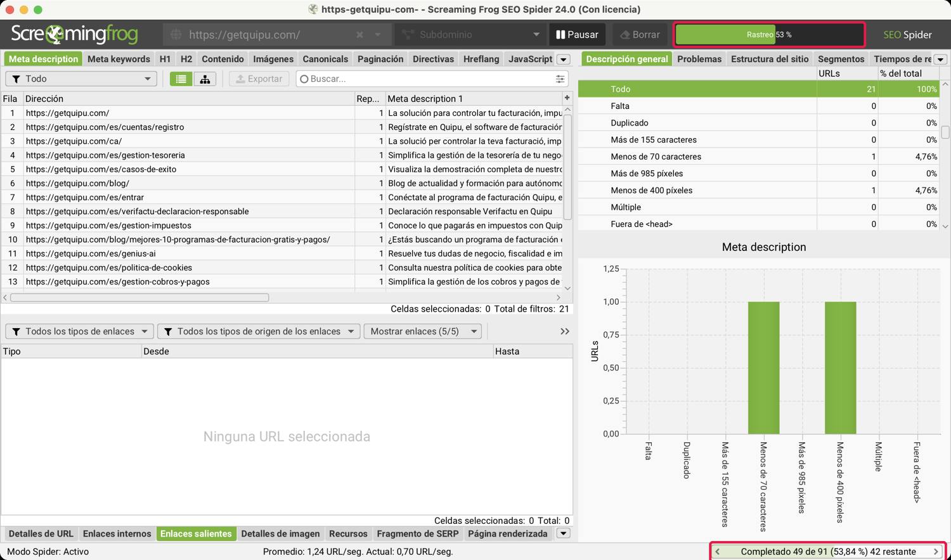This screenshot has height=560, width=951.
Task: Open the H2 tab
Action: 186,59
